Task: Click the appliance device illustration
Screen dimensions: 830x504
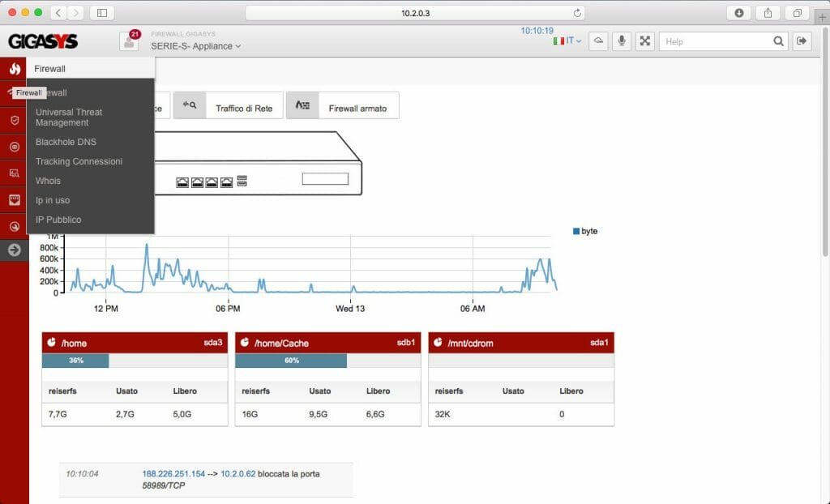Action: [x=259, y=163]
